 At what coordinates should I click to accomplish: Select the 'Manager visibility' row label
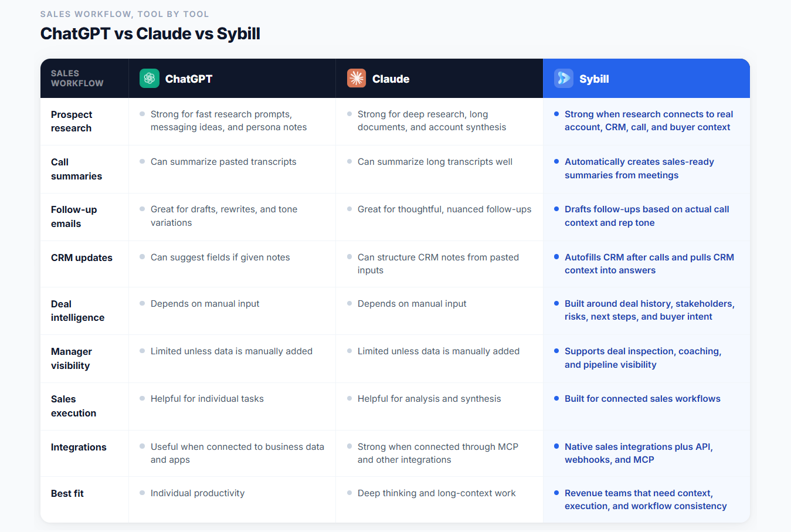(x=72, y=358)
